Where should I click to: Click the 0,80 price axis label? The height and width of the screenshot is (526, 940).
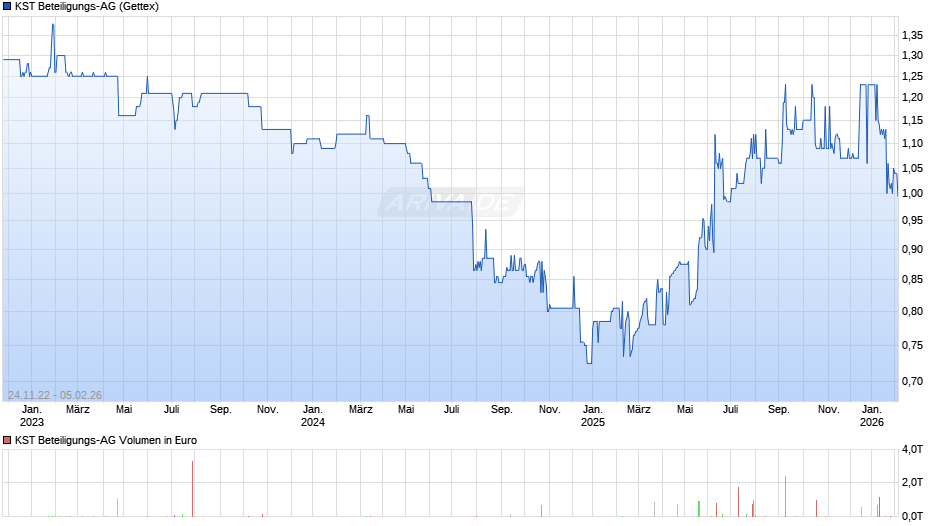pos(912,311)
